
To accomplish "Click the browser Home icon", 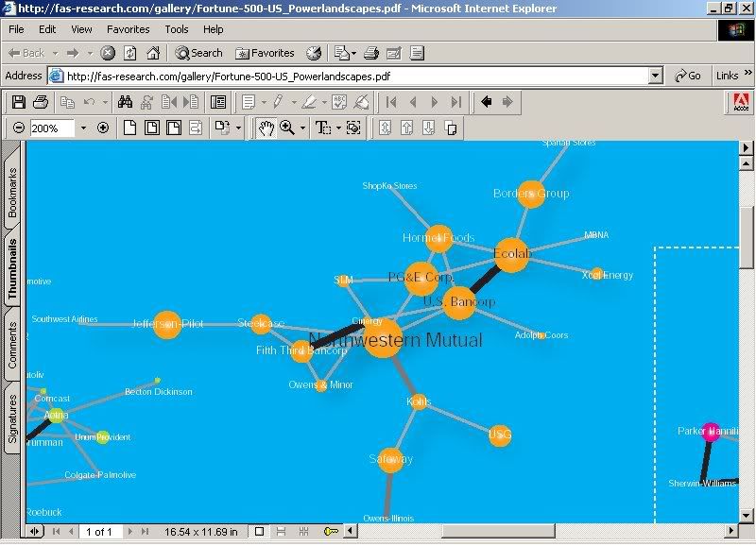I will [x=152, y=53].
